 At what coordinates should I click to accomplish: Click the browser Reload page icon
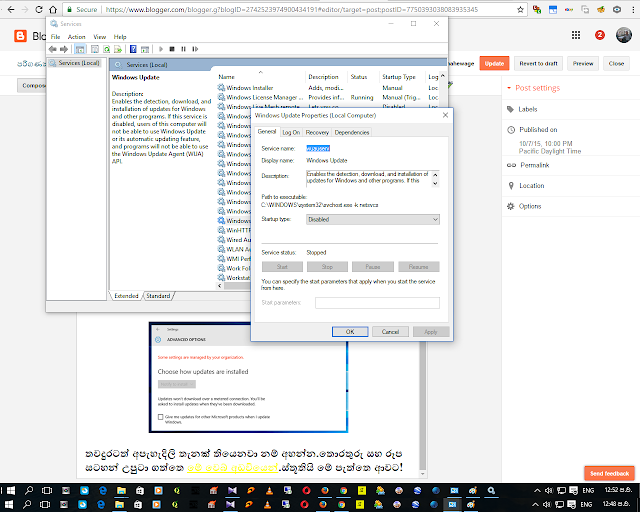click(x=39, y=9)
